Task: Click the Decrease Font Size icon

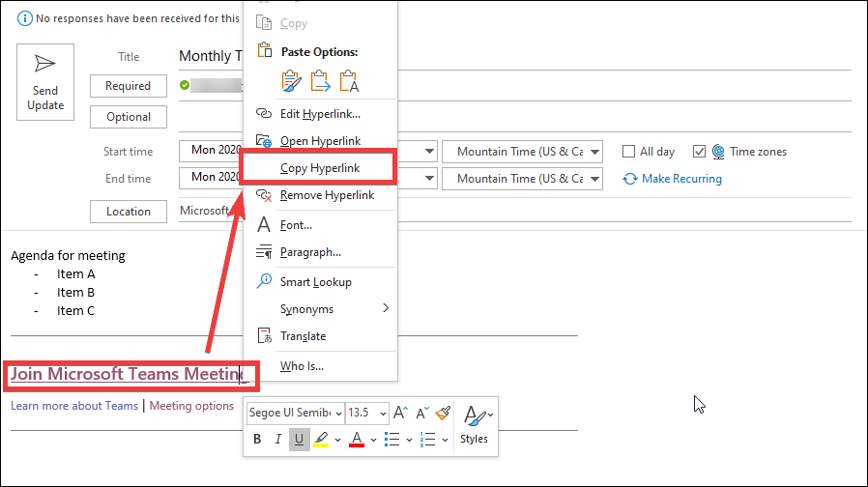Action: pyautogui.click(x=422, y=413)
